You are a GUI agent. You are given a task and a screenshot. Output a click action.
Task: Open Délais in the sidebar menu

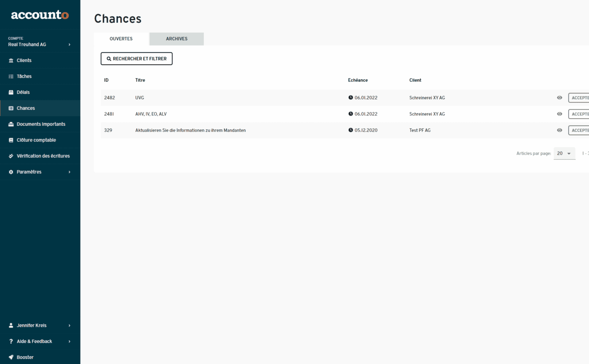click(x=40, y=92)
